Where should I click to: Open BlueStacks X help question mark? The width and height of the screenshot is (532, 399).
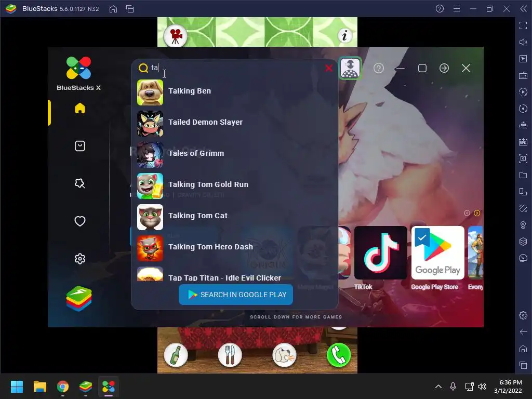378,68
